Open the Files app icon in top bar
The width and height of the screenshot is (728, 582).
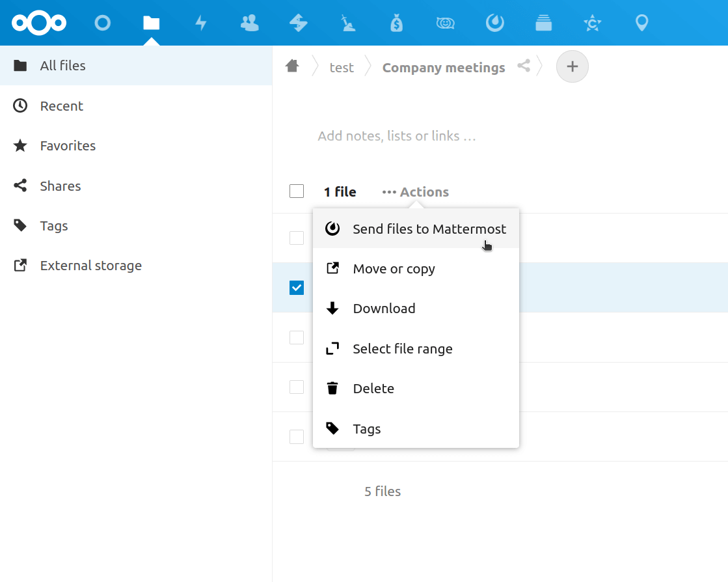click(152, 23)
